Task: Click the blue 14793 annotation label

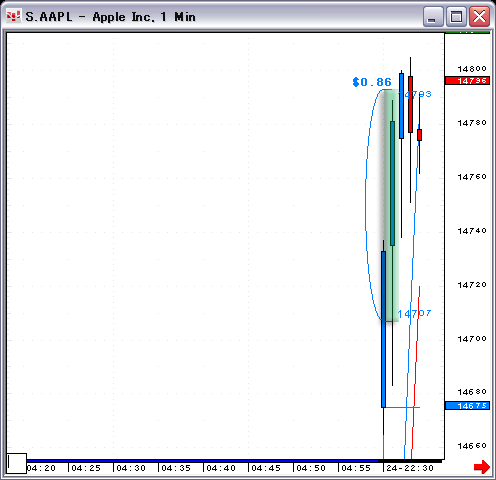Action: coord(415,94)
